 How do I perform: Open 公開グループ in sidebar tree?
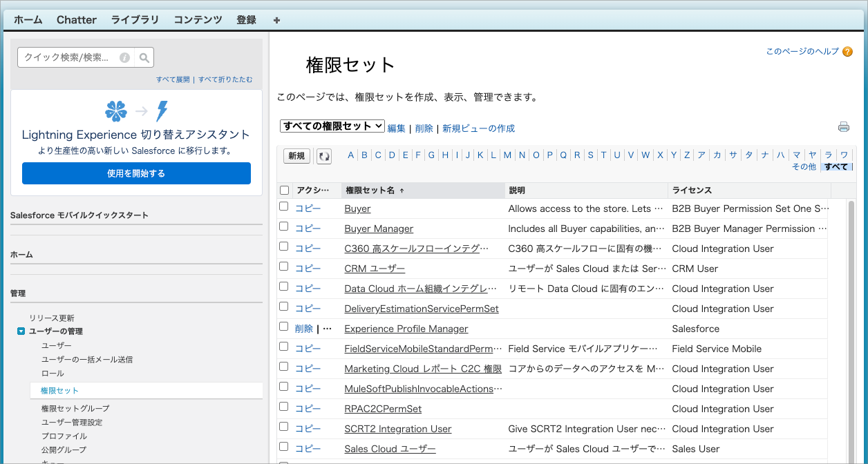click(x=64, y=450)
